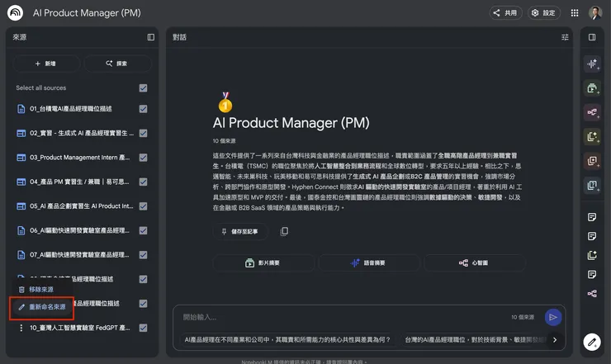Click the document icon of 01_台積電 source

pyautogui.click(x=21, y=109)
